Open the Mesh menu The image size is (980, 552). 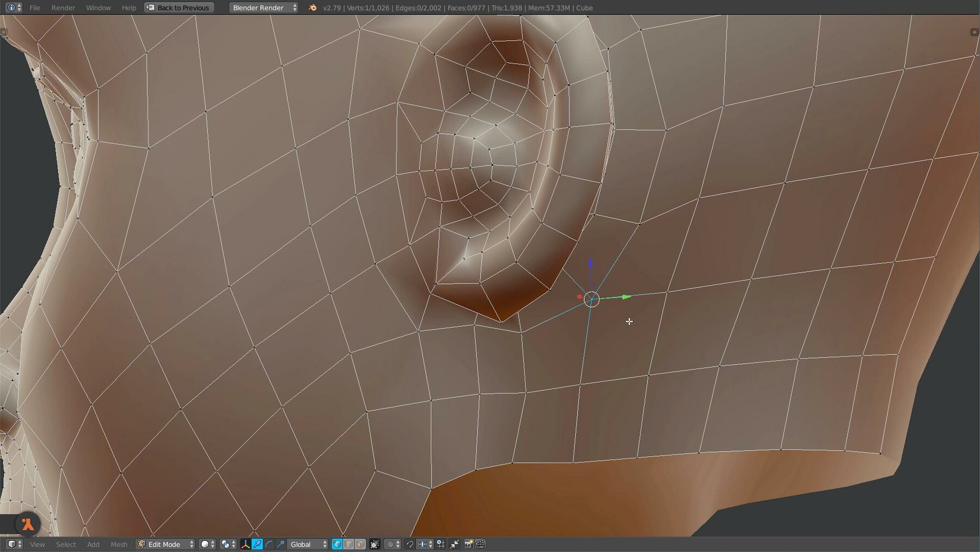(x=119, y=544)
